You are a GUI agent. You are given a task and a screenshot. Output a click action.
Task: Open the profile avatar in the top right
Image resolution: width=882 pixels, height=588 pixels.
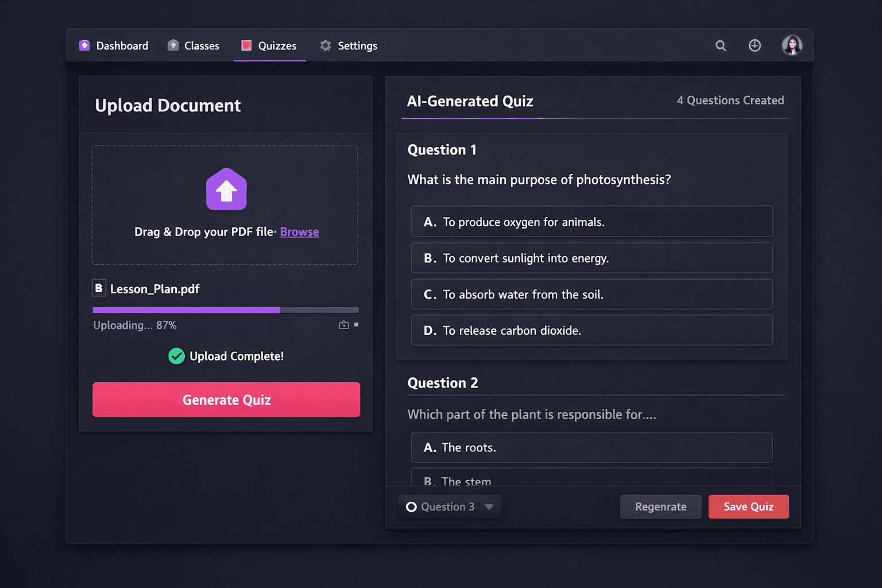click(x=792, y=45)
